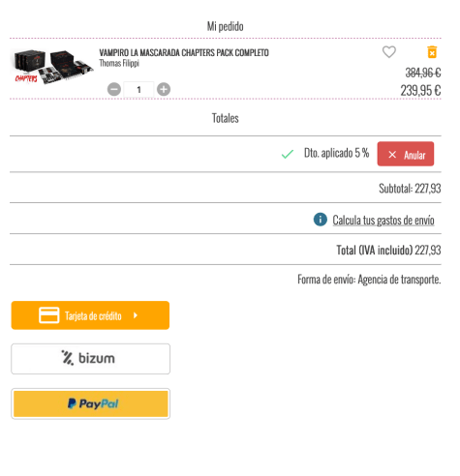The image size is (460, 476).
Task: Click the bizum logo icon
Action: pos(68,358)
